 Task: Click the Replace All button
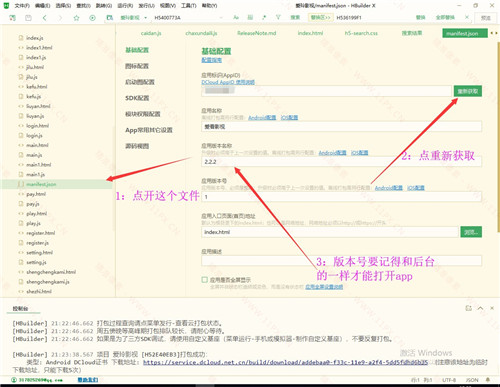(x=445, y=17)
